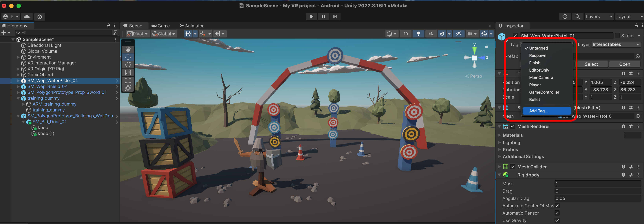644x224 pixels.
Task: Toggle scene lighting bulb icon
Action: [418, 34]
